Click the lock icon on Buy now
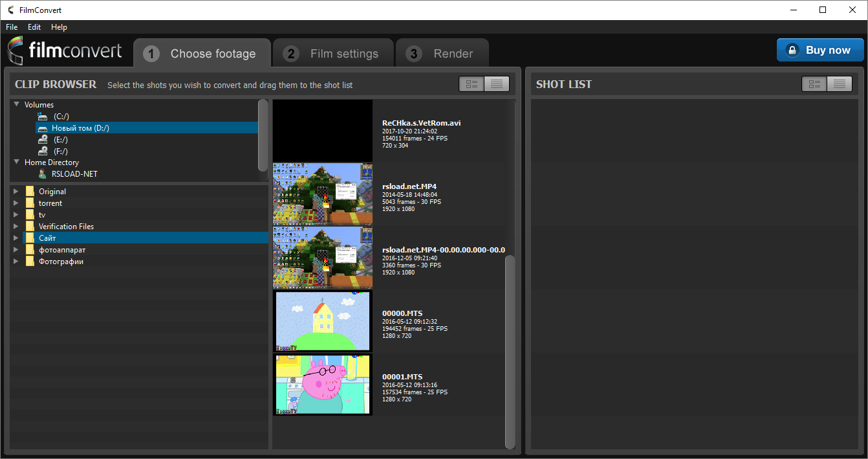 (792, 50)
